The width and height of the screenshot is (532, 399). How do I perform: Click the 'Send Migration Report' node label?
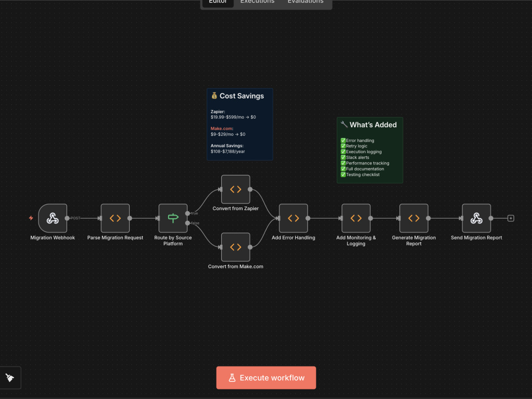click(x=476, y=238)
